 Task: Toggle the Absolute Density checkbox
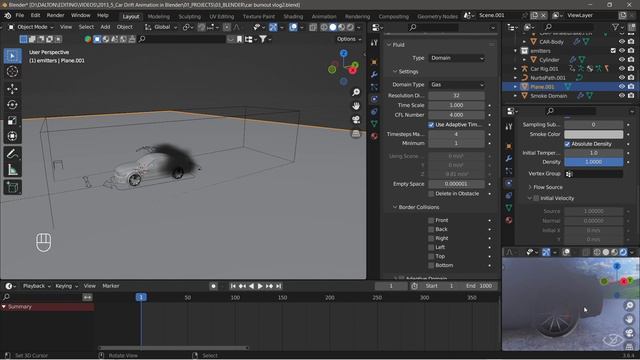567,144
